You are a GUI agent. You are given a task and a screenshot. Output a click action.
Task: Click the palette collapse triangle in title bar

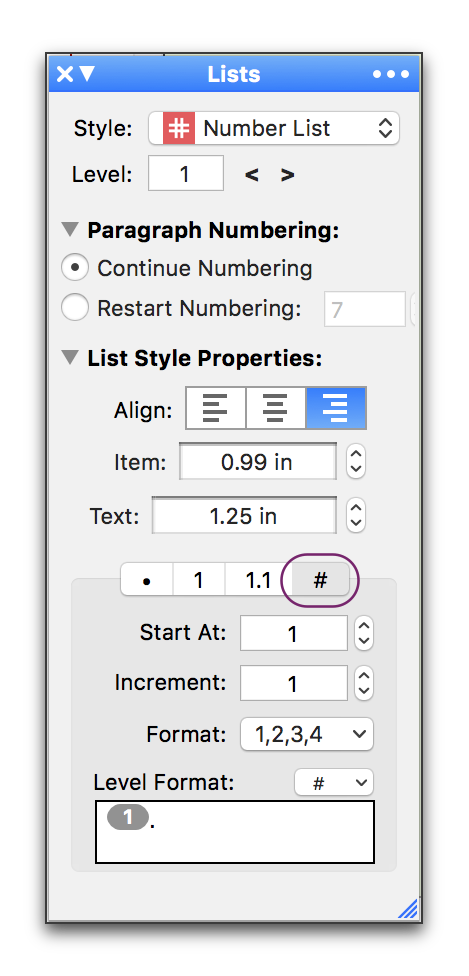pyautogui.click(x=87, y=74)
